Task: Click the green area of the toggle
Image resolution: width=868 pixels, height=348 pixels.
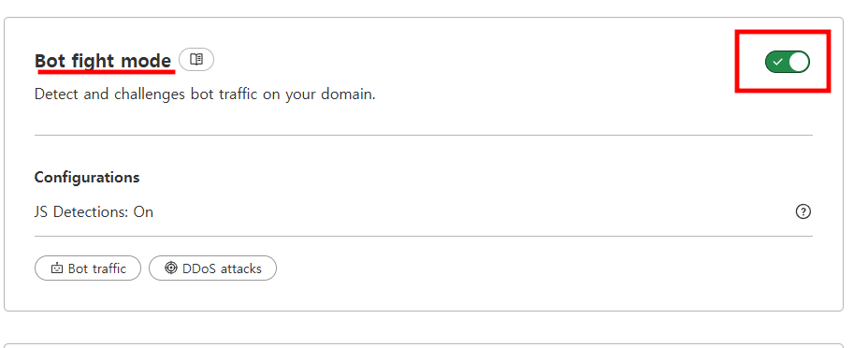Action: pos(776,62)
